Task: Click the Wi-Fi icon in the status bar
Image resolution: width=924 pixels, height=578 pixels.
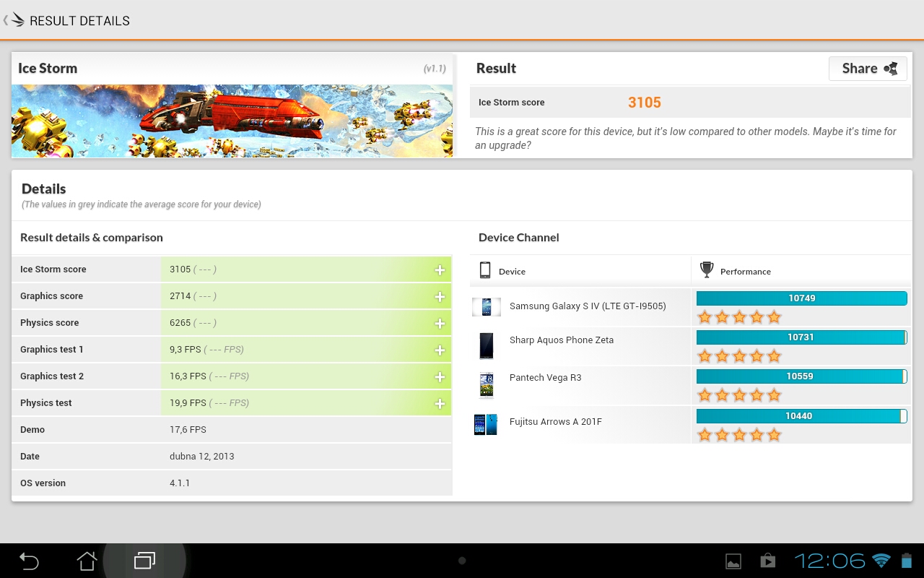Action: [x=880, y=561]
